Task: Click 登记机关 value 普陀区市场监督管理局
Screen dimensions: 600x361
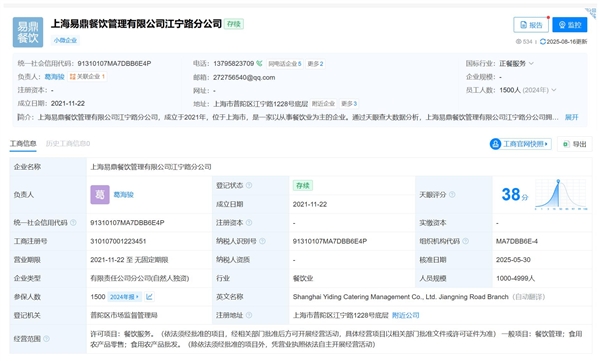Action: point(124,315)
